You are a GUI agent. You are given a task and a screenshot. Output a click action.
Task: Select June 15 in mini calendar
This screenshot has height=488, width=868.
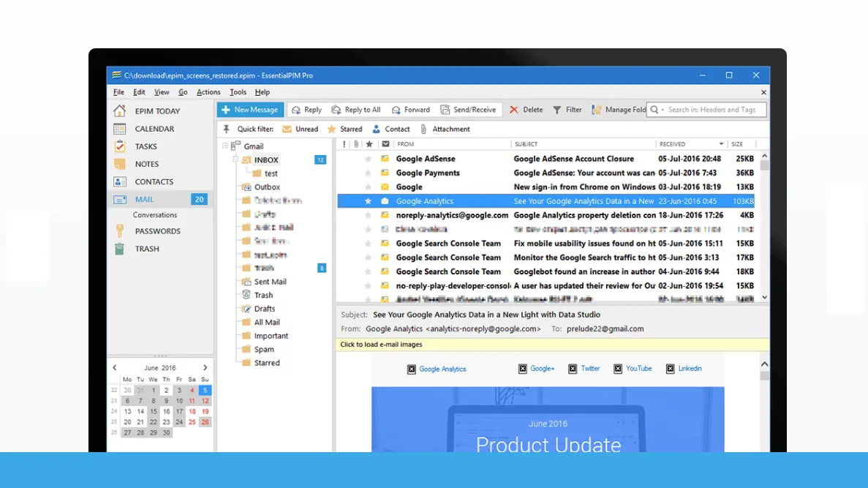[x=154, y=412]
